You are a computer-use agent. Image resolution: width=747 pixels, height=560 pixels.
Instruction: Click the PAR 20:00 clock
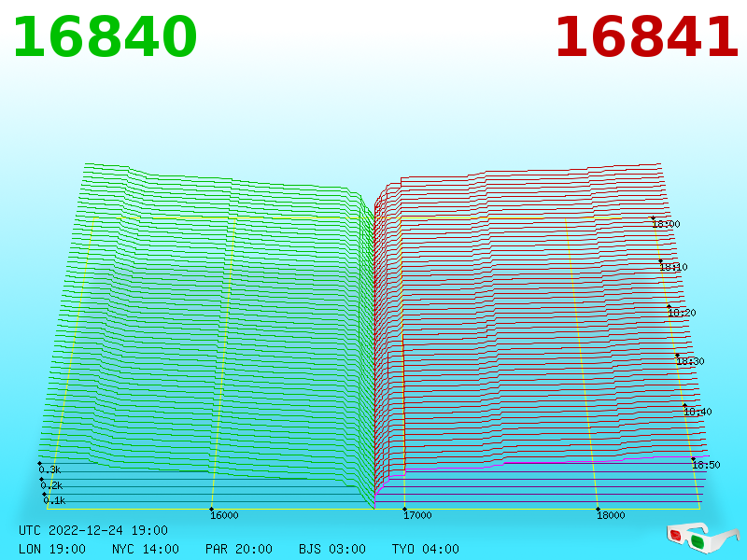coord(239,549)
